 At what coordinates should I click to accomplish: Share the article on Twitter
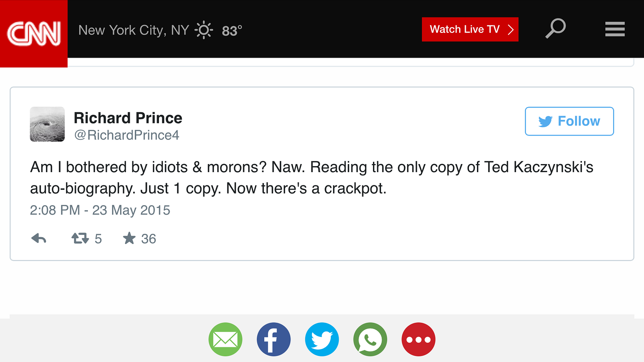(x=322, y=339)
